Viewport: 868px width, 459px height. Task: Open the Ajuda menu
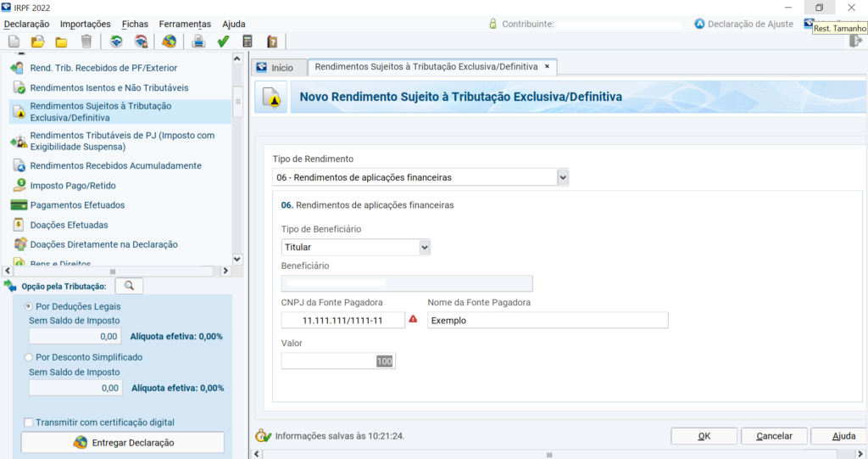click(x=234, y=24)
